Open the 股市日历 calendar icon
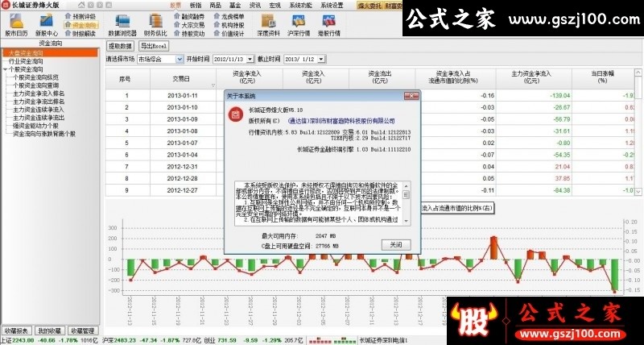 coord(16,25)
